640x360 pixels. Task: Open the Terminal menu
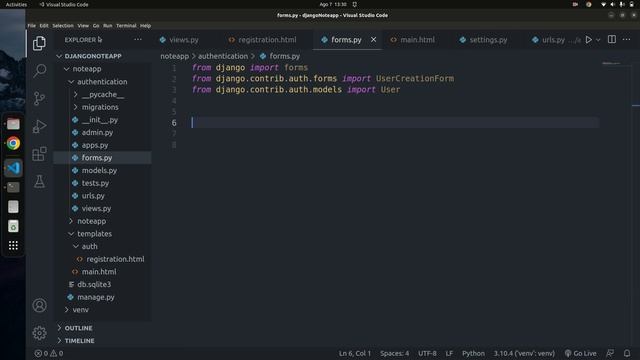(x=126, y=25)
